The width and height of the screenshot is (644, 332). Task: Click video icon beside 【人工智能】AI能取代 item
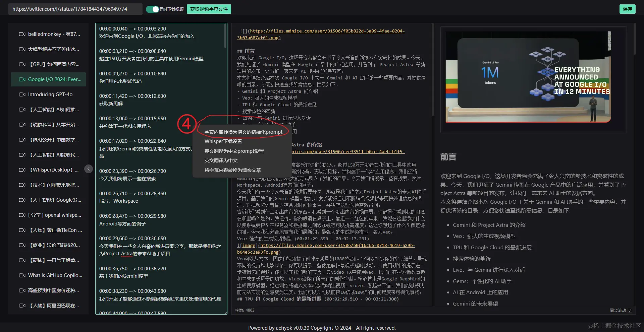point(22,155)
